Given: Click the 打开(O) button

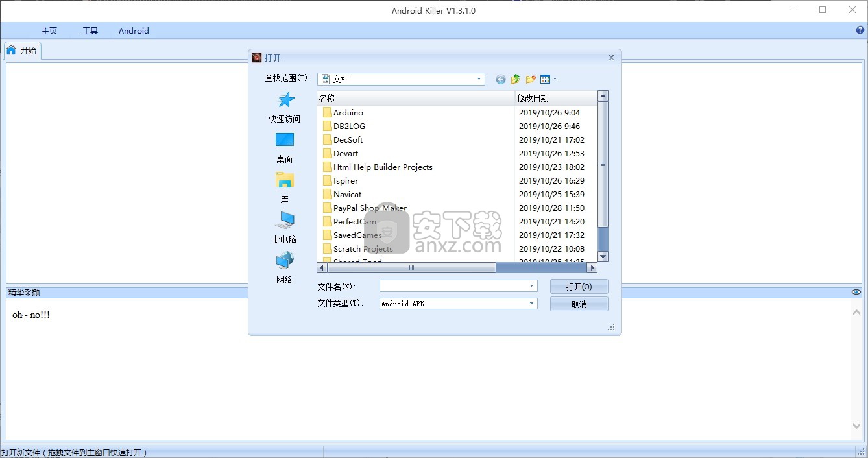Looking at the screenshot, I should pyautogui.click(x=579, y=287).
